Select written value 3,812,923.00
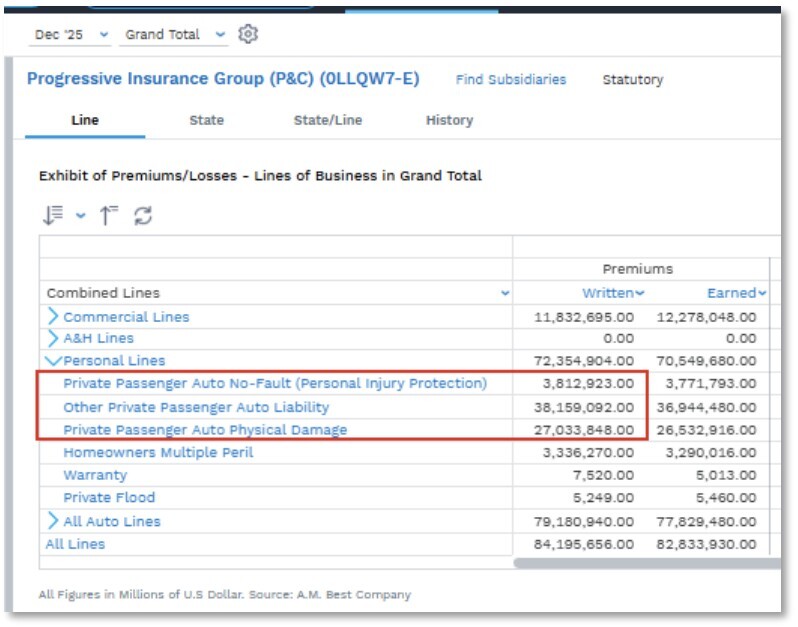 [588, 383]
